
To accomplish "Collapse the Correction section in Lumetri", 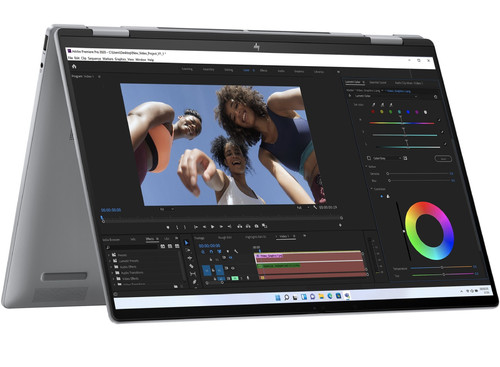I will pyautogui.click(x=371, y=188).
